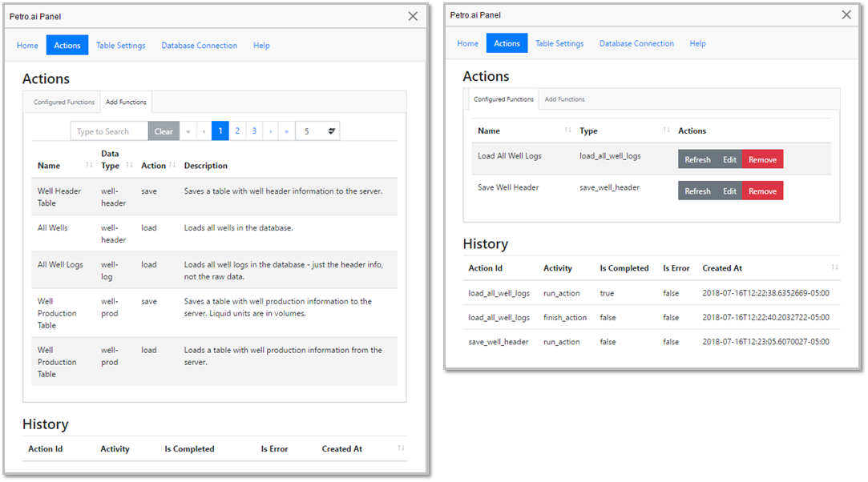868x482 pixels.
Task: Go to last page of functions
Action: pos(287,131)
